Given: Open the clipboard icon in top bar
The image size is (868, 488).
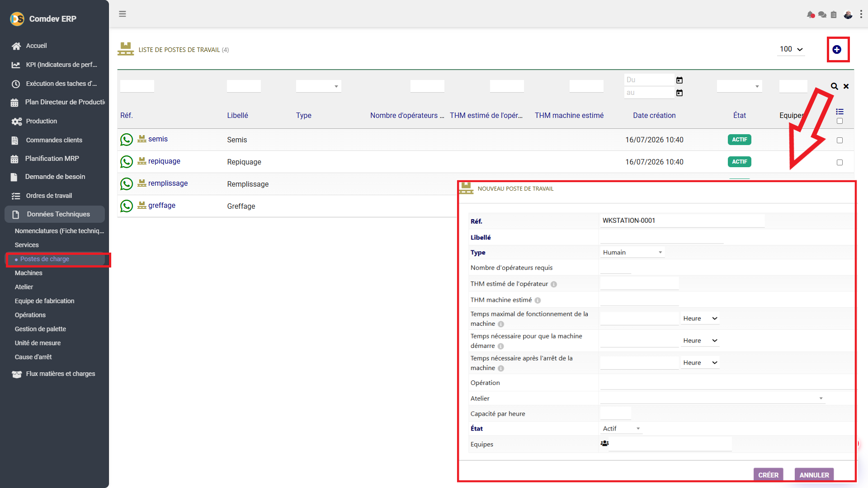Looking at the screenshot, I should 834,14.
